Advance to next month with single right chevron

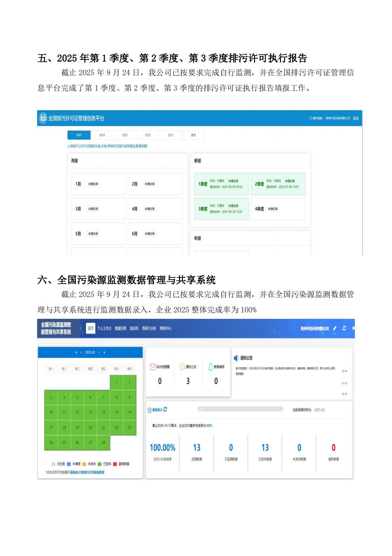[99, 352]
